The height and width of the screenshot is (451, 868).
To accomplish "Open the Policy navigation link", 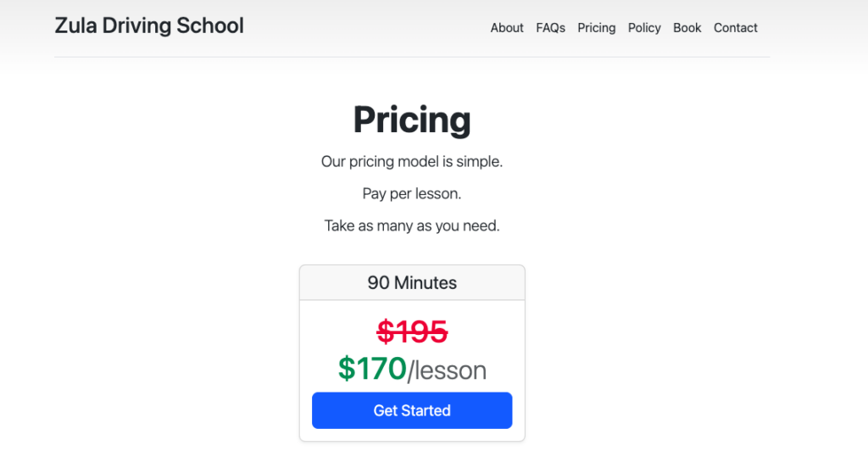I will click(x=644, y=28).
